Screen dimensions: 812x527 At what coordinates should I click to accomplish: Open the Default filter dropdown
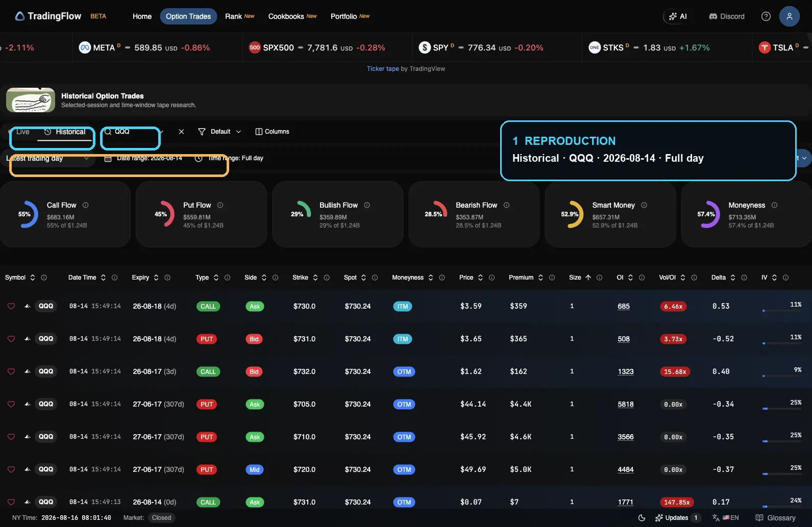219,132
